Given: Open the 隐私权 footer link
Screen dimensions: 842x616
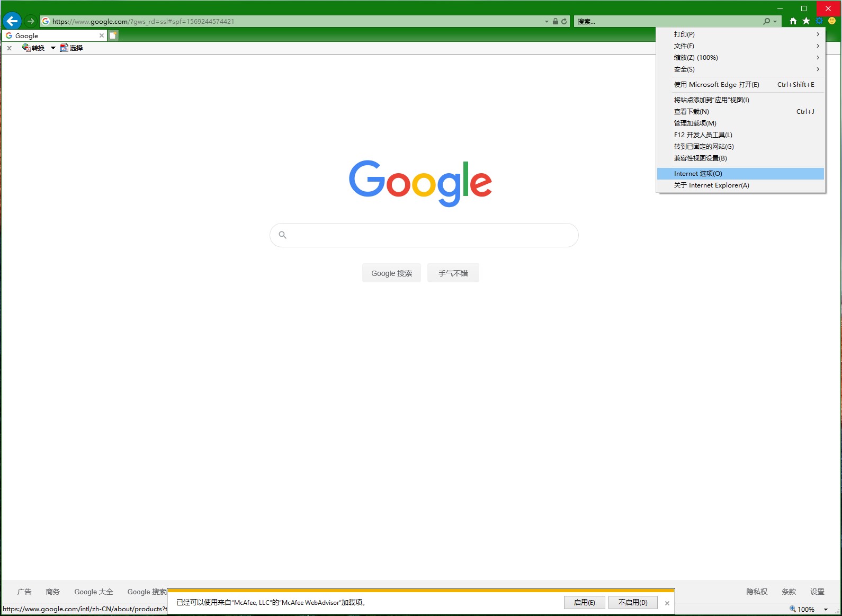Looking at the screenshot, I should tap(757, 592).
